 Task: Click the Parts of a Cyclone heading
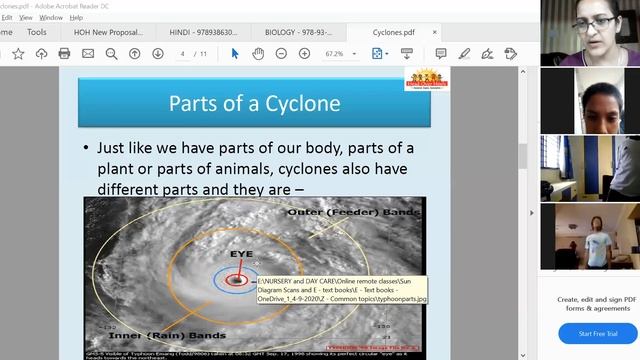click(x=254, y=103)
